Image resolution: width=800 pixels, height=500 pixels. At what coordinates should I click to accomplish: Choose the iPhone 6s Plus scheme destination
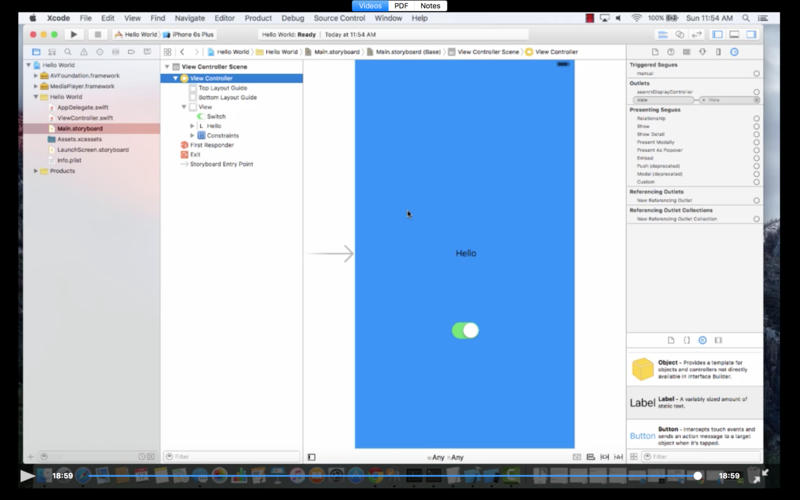point(189,35)
